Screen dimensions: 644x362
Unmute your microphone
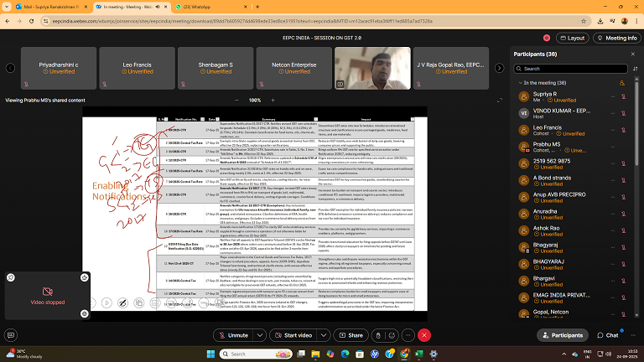click(x=235, y=335)
